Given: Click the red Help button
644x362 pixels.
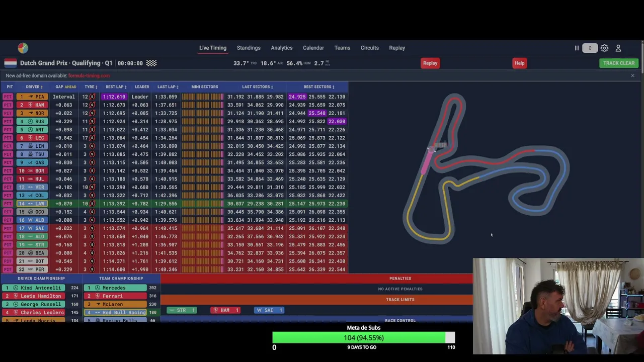Looking at the screenshot, I should pos(519,63).
